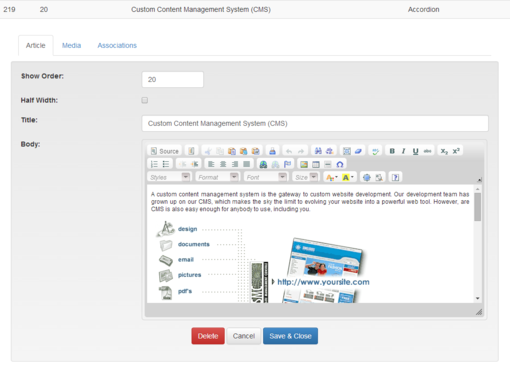Open the Size dropdown
510x371 pixels.
tap(306, 177)
